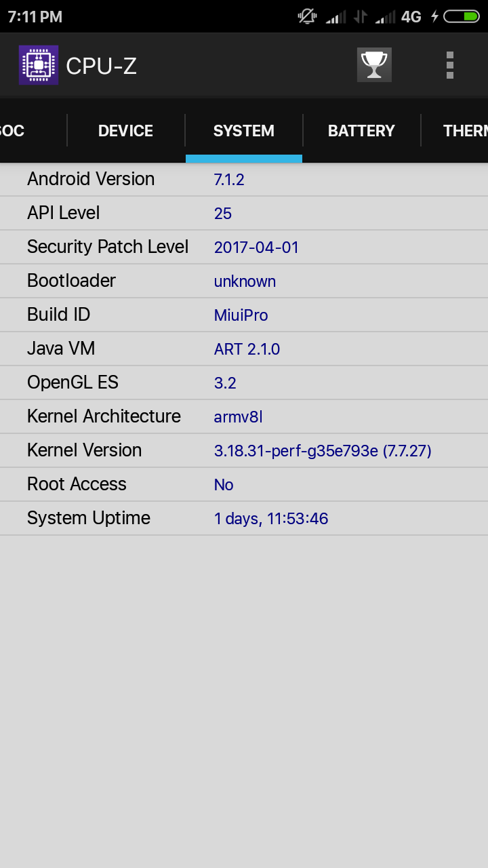488x868 pixels.
Task: Tap the second SIM signal bars beside 4G
Action: [386, 17]
